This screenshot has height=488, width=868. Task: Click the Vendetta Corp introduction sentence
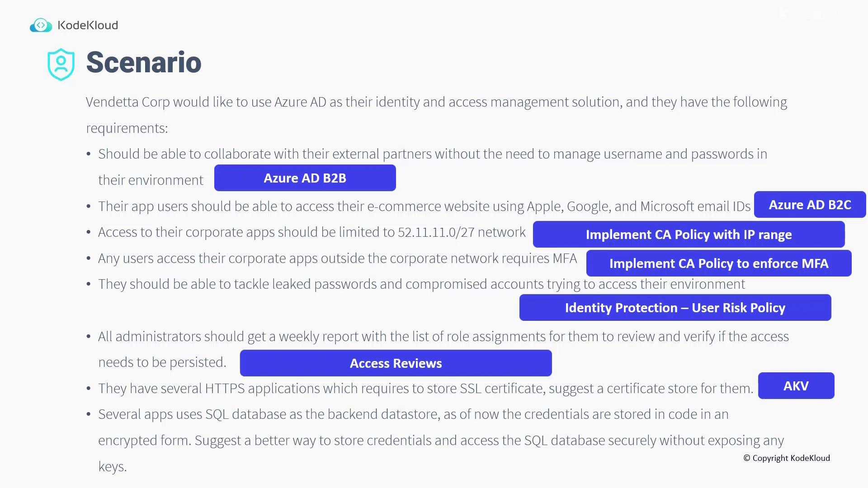pyautogui.click(x=436, y=102)
